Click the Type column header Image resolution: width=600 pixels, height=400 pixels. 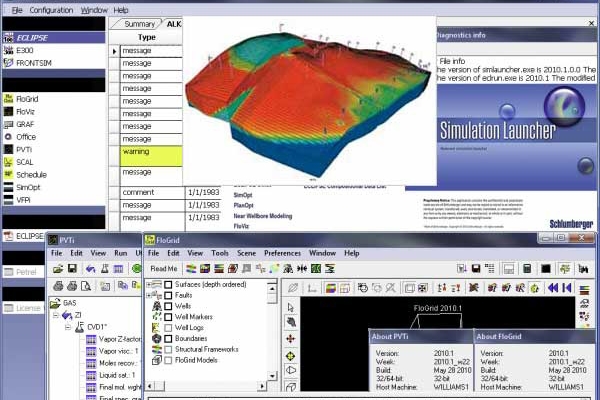[147, 37]
